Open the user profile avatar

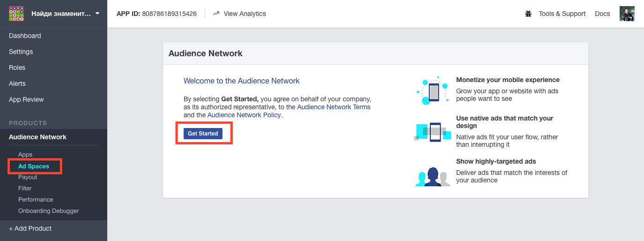point(627,14)
